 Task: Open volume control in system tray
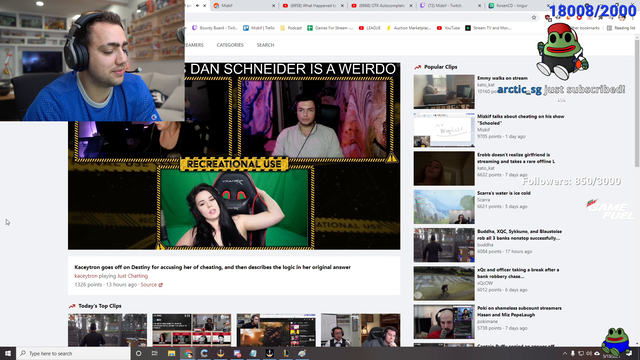pos(589,353)
